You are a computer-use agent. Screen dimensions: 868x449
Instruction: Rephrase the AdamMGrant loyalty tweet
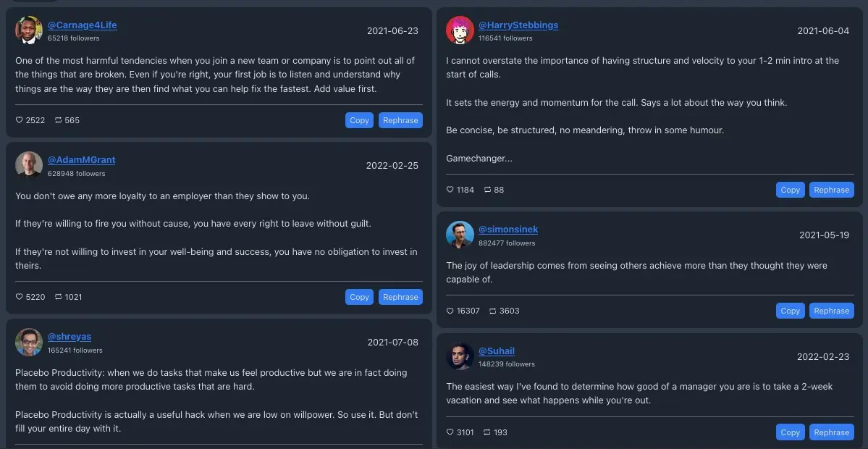click(x=400, y=297)
